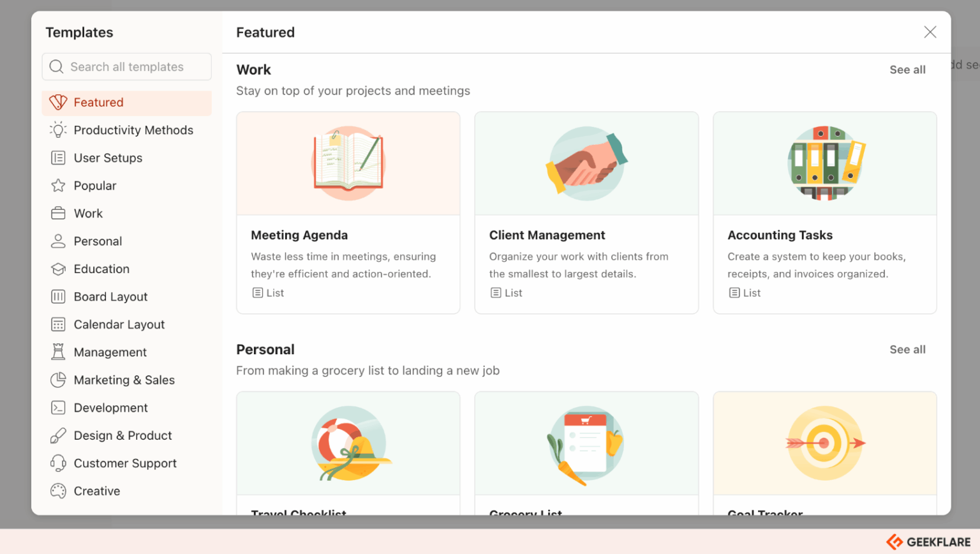Open the Featured templates category
980x554 pixels.
[99, 102]
